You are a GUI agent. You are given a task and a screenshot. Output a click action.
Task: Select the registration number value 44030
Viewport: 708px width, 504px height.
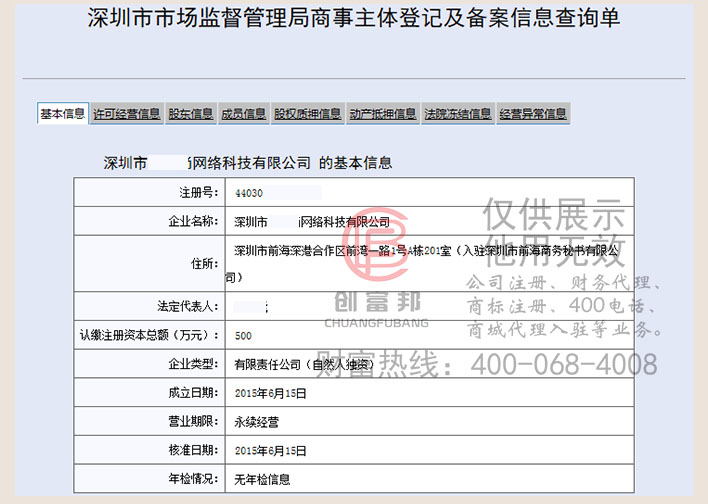click(x=249, y=193)
